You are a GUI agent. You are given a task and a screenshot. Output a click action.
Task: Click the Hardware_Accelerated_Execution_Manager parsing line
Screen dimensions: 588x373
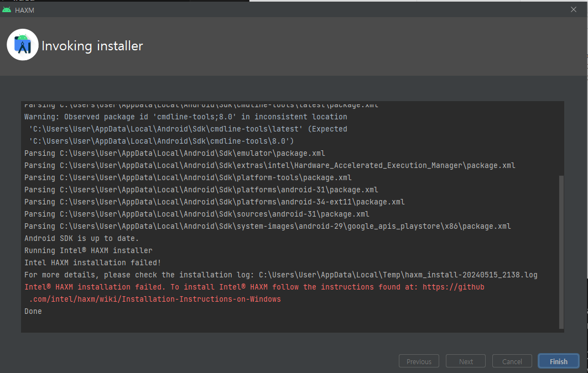pyautogui.click(x=269, y=165)
